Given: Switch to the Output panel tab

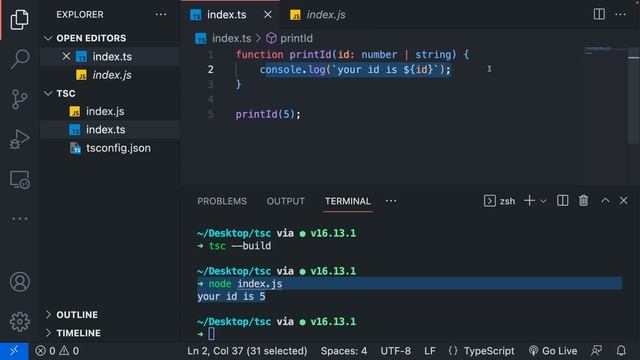Looking at the screenshot, I should pos(286,201).
